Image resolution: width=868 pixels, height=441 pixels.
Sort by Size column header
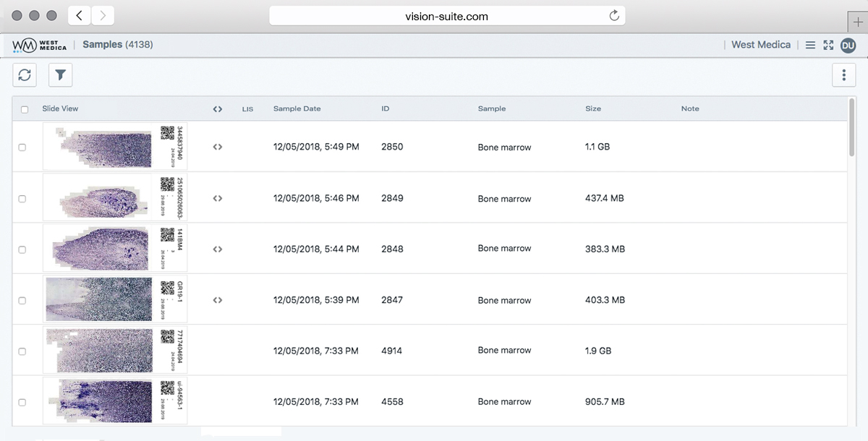coord(593,108)
